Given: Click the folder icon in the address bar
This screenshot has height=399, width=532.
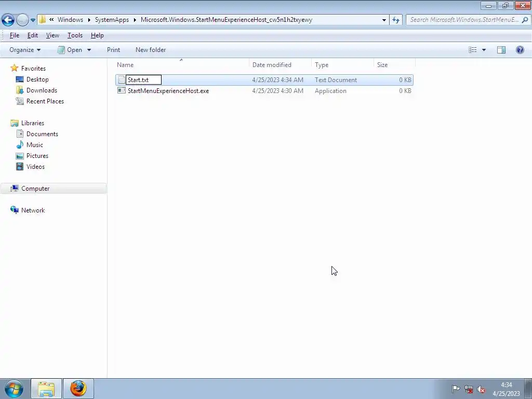Looking at the screenshot, I should coord(42,20).
